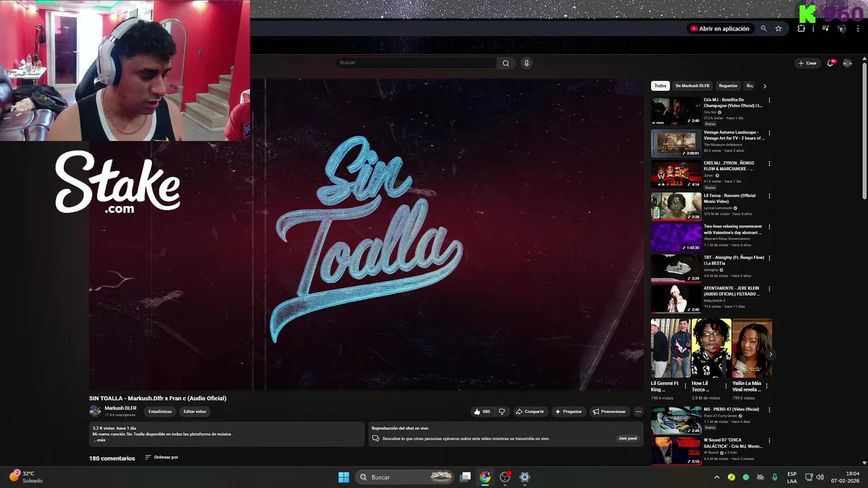Open options for M5 Piero 47 video
The image size is (868, 488).
pyautogui.click(x=769, y=410)
